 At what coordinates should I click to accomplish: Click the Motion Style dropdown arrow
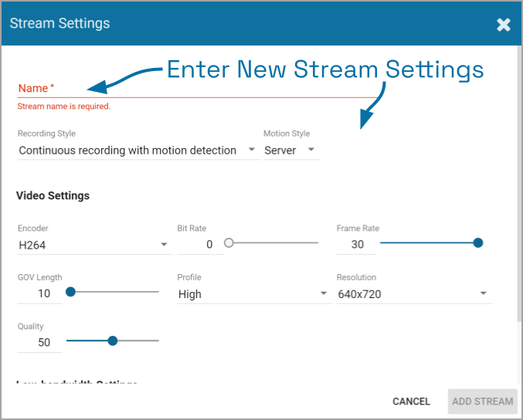311,151
